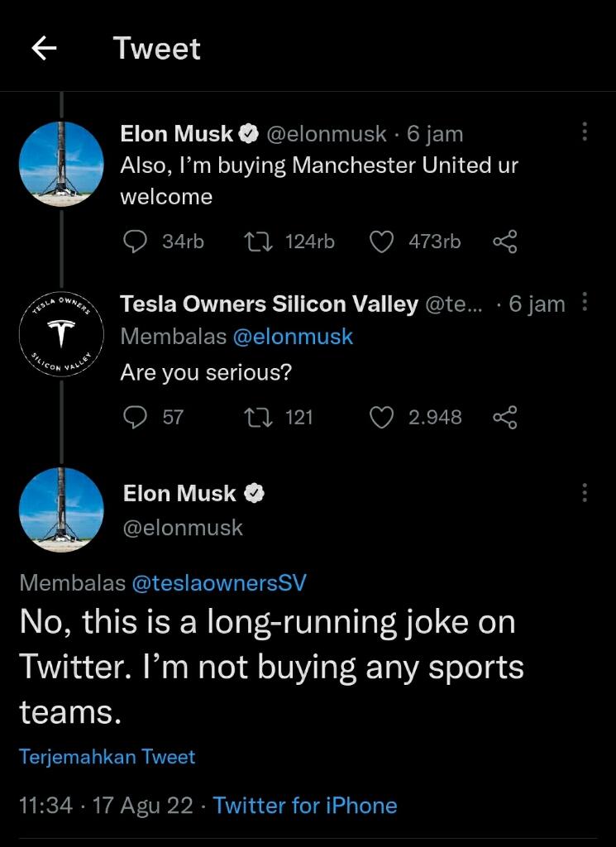Share the Manchester United tweet
The image size is (616, 847).
click(504, 242)
